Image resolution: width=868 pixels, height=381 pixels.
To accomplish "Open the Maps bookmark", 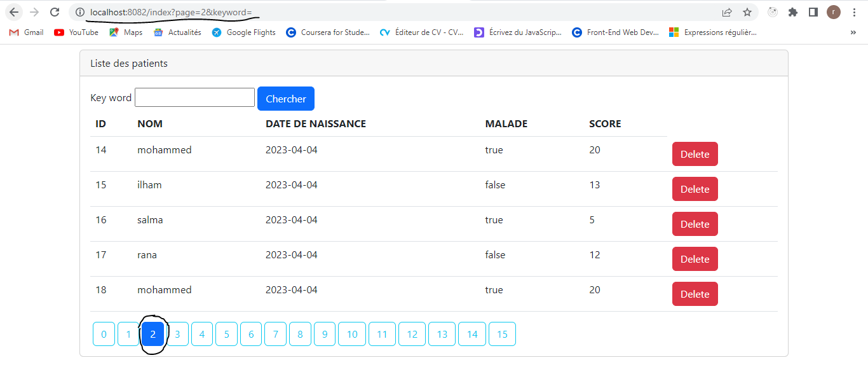I will coord(125,32).
